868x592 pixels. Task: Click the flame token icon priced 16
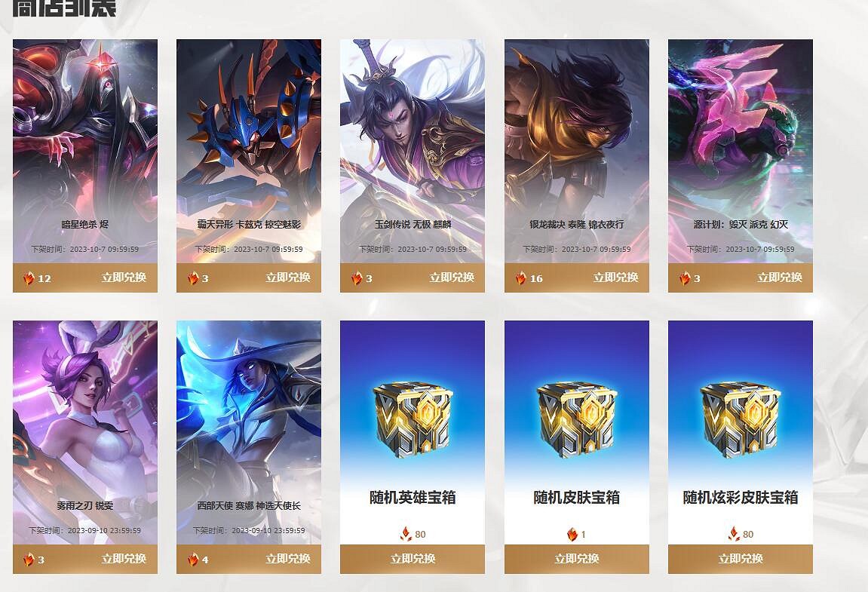[x=521, y=278]
